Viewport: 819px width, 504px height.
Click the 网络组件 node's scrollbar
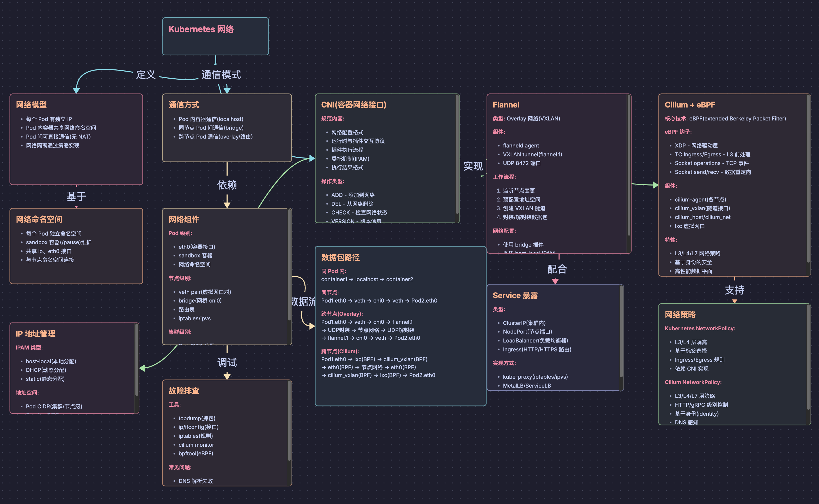pyautogui.click(x=289, y=265)
